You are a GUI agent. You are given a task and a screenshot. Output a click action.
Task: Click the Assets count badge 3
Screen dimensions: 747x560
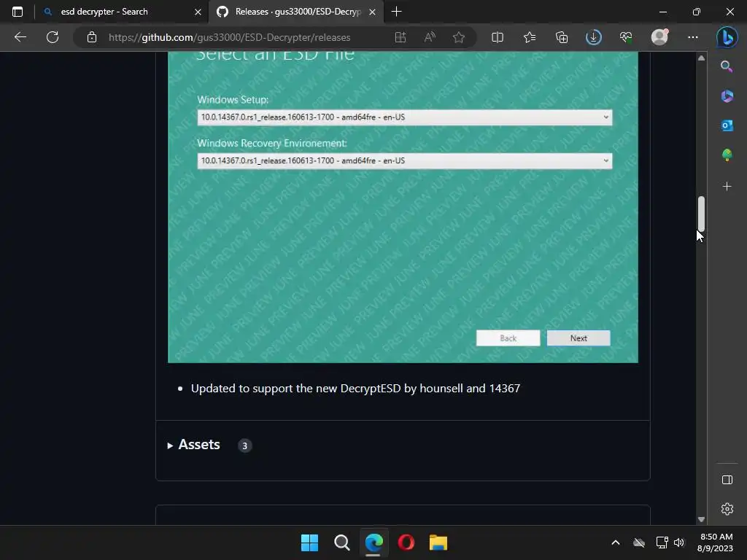[245, 446]
